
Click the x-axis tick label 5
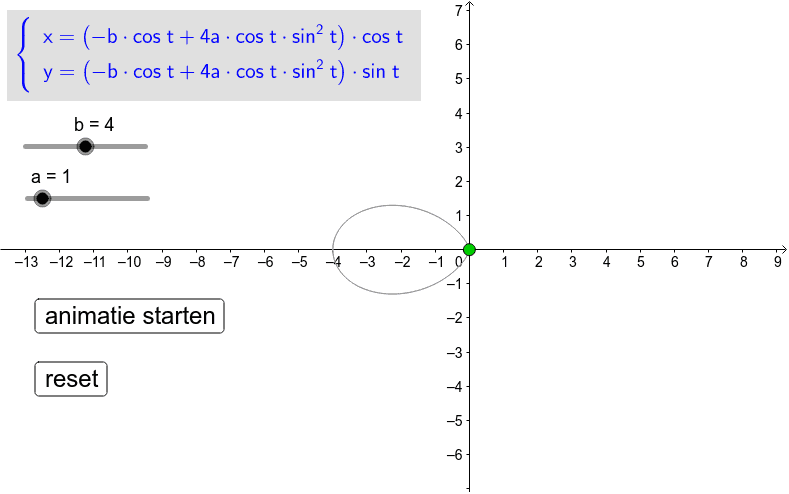[641, 262]
